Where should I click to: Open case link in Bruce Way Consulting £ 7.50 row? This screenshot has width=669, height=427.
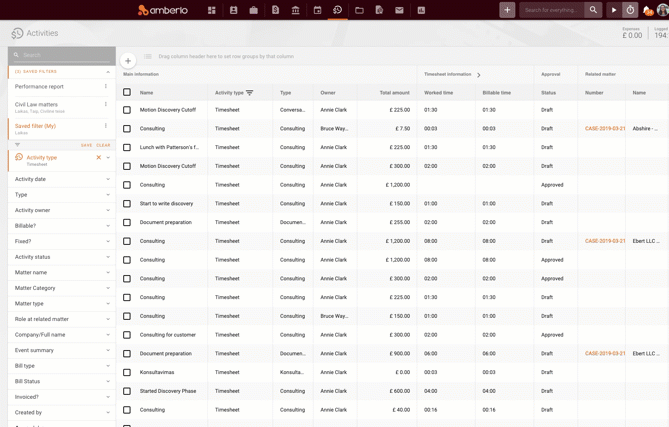605,128
